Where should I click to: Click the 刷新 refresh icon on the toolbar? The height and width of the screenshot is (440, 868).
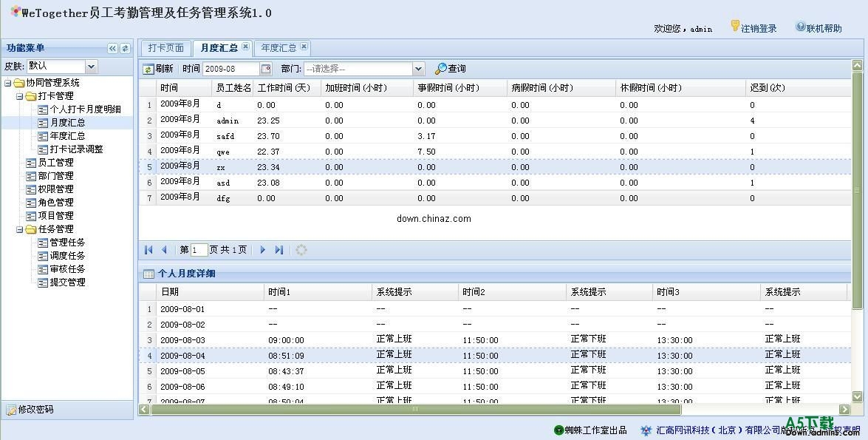147,68
